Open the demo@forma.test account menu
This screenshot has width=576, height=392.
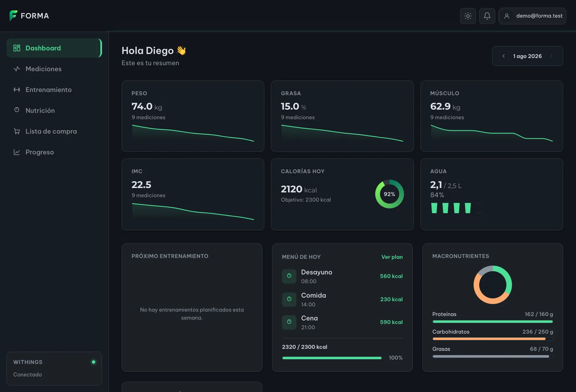[532, 16]
